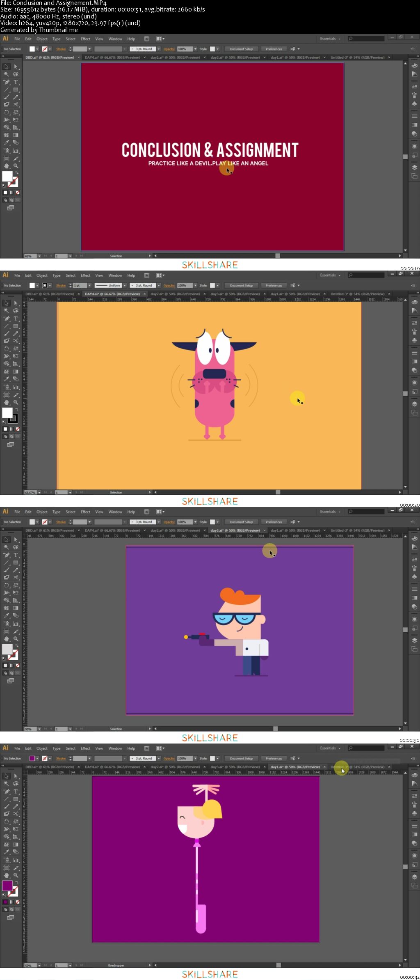Viewport: 420px width, 980px height.
Task: Set paint to None in the red title frame toolbox
Action: point(18,192)
